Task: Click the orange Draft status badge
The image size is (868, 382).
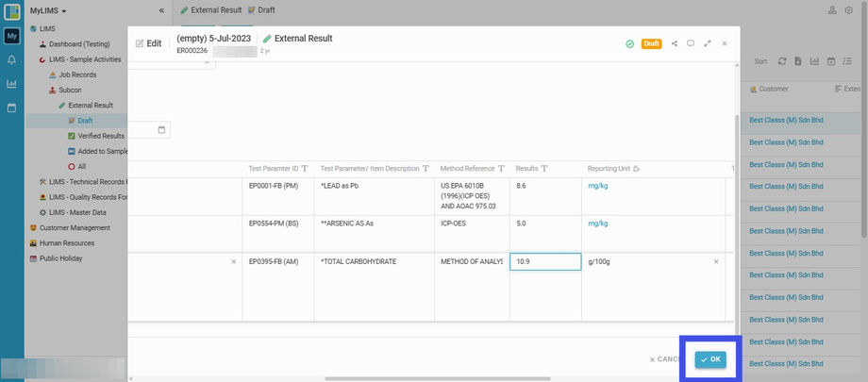Action: tap(652, 43)
